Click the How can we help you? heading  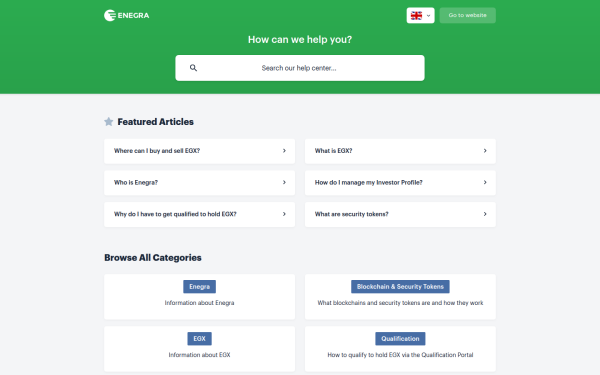click(300, 39)
